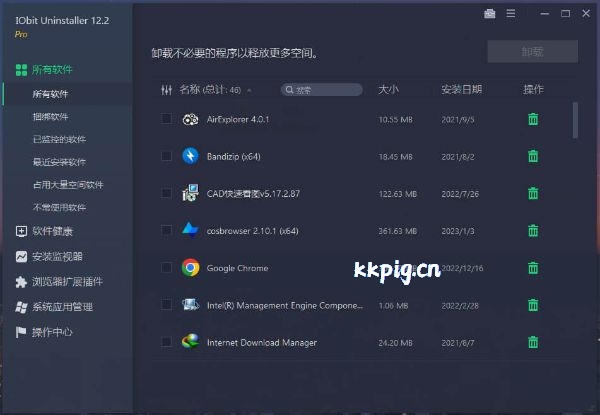
Task: Uninstall CAD快速看图 using its trash icon
Action: point(533,194)
